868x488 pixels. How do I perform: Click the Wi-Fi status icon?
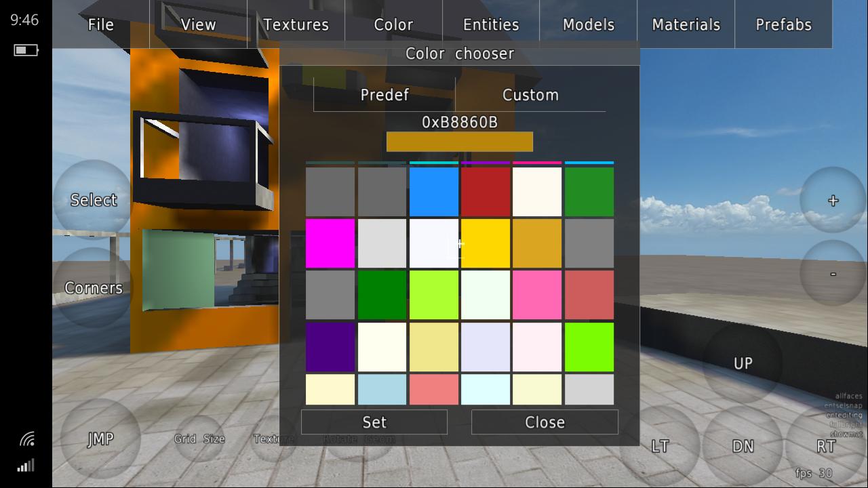(26, 439)
